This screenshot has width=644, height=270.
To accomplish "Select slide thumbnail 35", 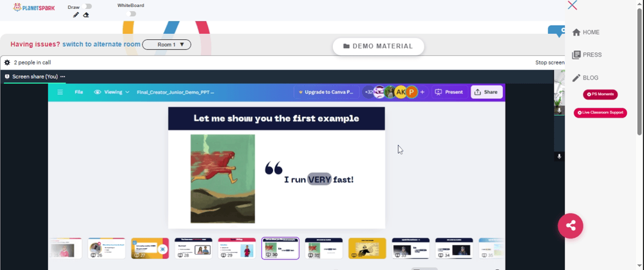I will pos(491,248).
